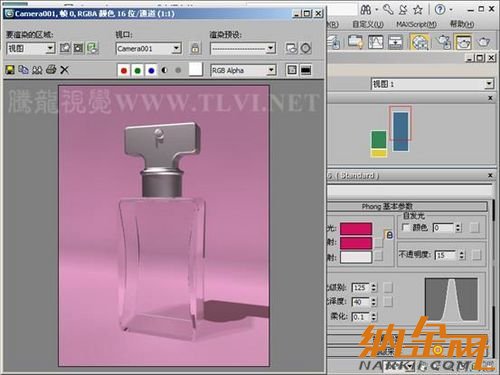Click the 不透明度 field showing 15
Screen dimensions: 500x375
pos(445,255)
